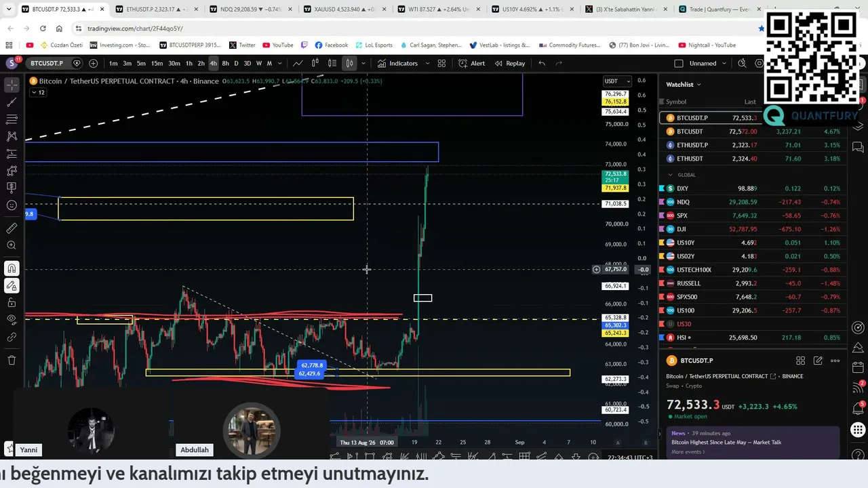Open chat icon in right sidebar
This screenshot has height=488, width=868.
pos(858,147)
